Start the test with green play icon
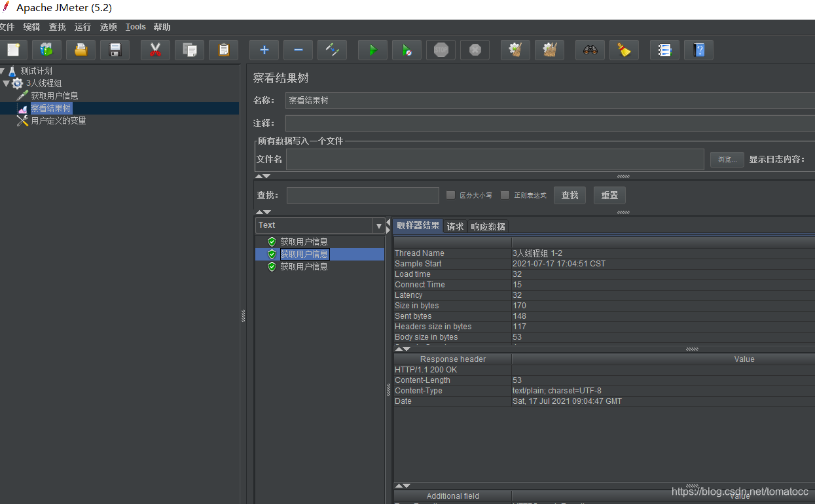 point(372,50)
